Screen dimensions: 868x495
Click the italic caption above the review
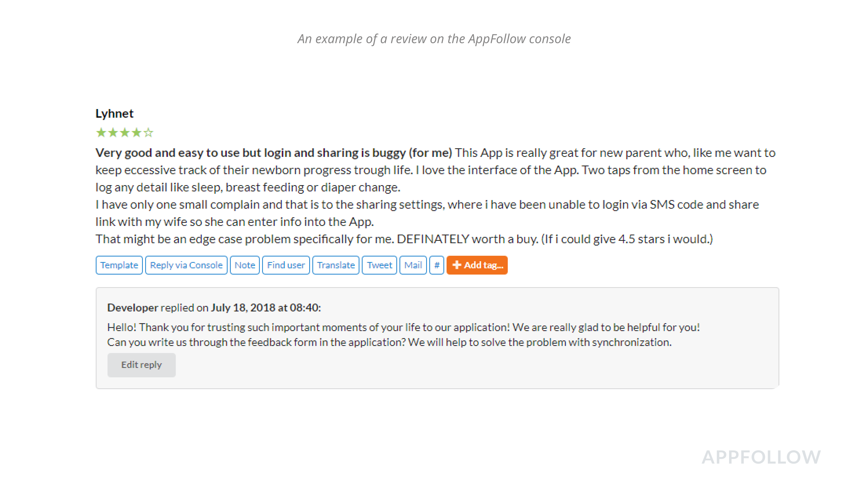click(x=434, y=39)
